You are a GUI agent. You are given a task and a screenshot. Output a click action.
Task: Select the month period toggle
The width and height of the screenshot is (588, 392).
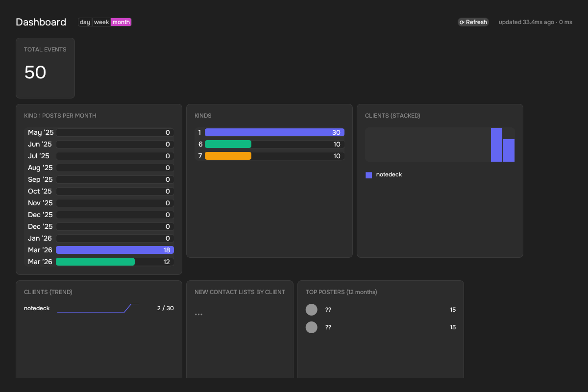pyautogui.click(x=121, y=22)
